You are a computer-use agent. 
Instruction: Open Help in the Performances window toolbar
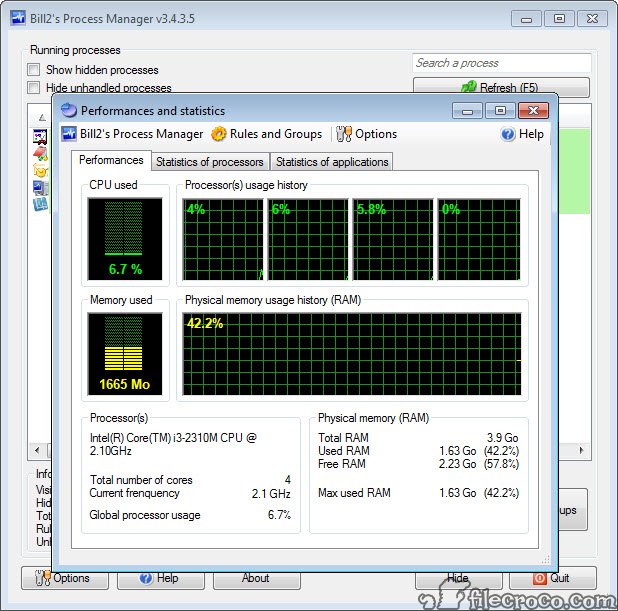pos(522,134)
